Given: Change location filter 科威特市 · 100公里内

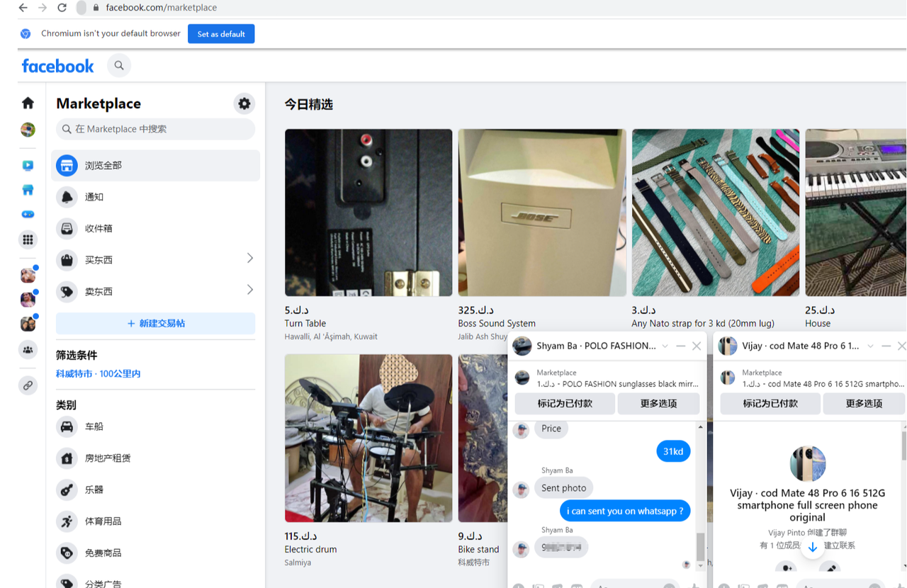Looking at the screenshot, I should pos(98,373).
